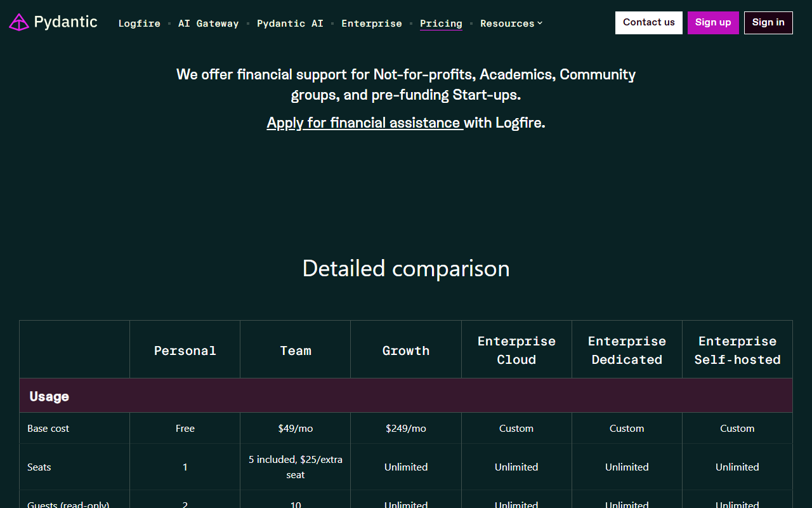This screenshot has width=812, height=508.
Task: Click the Sign up button
Action: click(x=713, y=22)
